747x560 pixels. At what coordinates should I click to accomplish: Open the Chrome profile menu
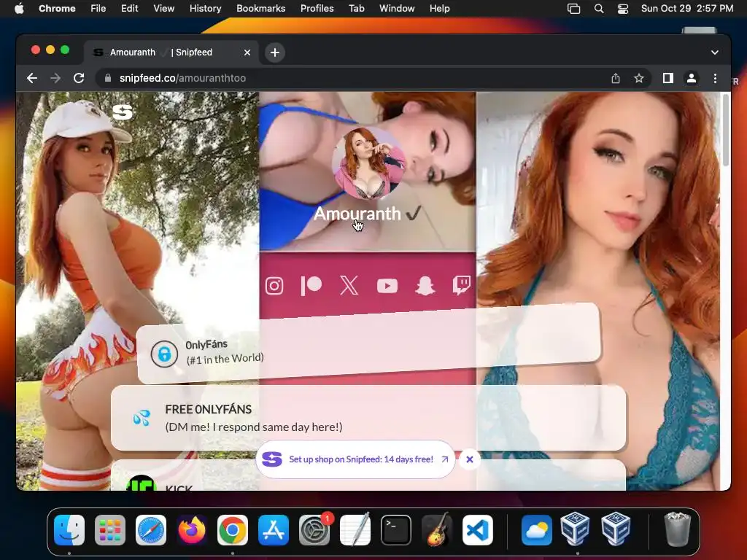tap(692, 78)
